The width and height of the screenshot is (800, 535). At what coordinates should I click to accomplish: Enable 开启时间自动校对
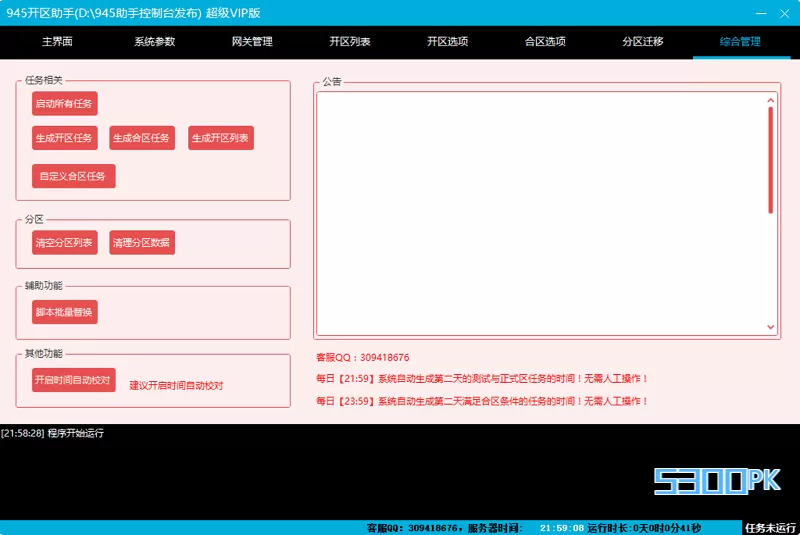[x=73, y=380]
